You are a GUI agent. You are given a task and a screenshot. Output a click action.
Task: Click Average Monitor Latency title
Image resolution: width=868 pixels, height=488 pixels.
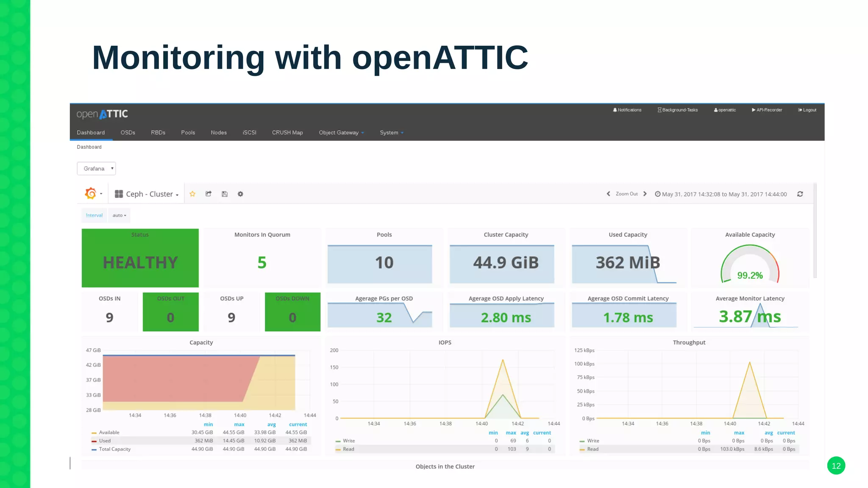pos(750,299)
